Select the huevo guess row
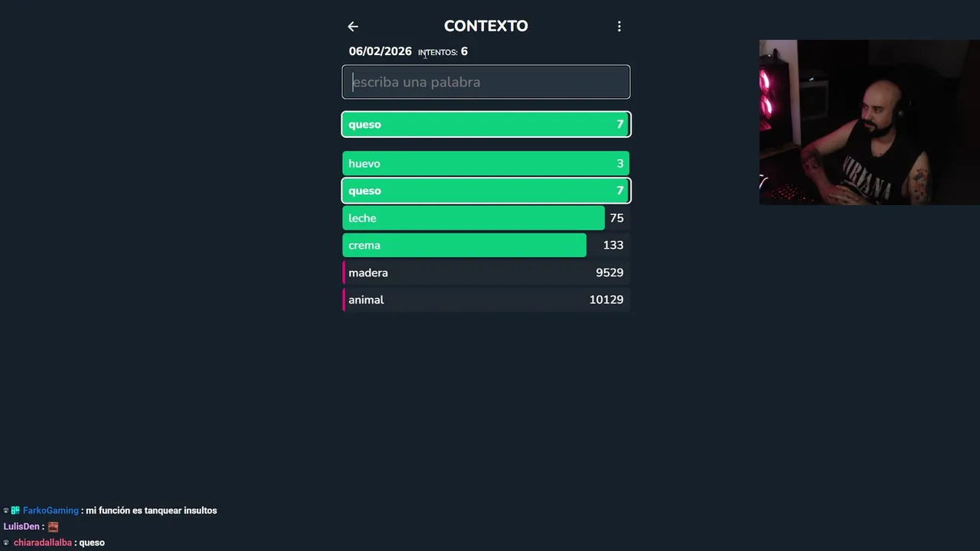This screenshot has width=980, height=551. [486, 164]
